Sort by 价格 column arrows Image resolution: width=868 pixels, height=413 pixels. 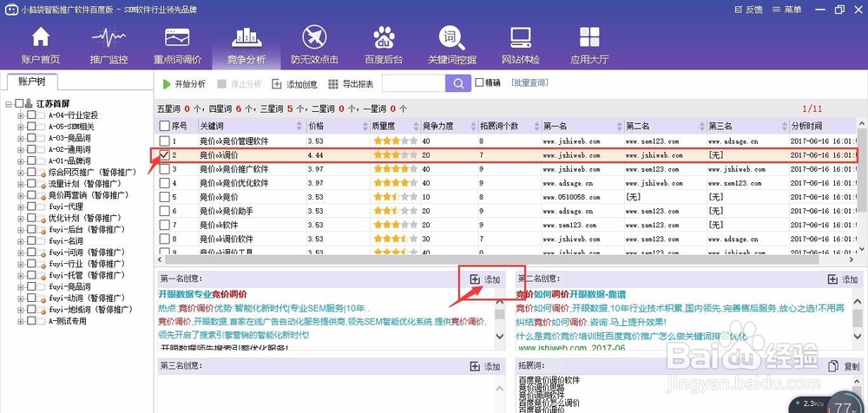[x=365, y=126]
